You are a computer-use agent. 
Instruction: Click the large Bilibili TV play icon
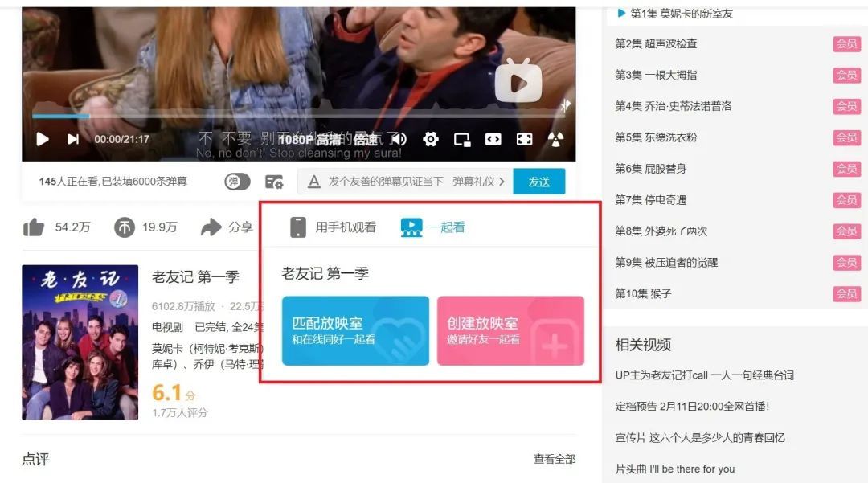[x=518, y=81]
